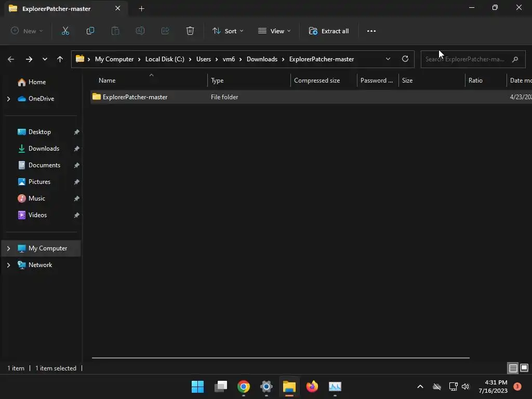Screen dimensions: 532x399
Task: Expand the OneDrive tree node
Action: pyautogui.click(x=9, y=99)
